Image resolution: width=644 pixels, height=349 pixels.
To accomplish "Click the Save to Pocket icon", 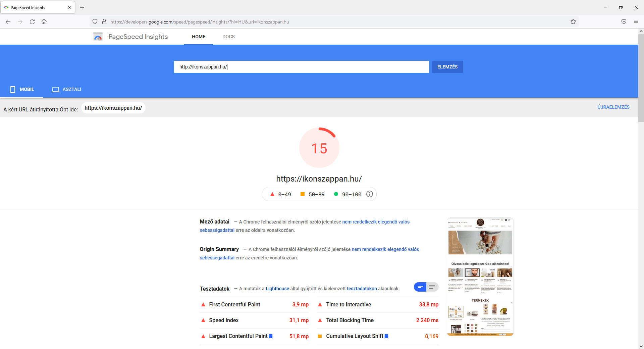I will 624,22.
